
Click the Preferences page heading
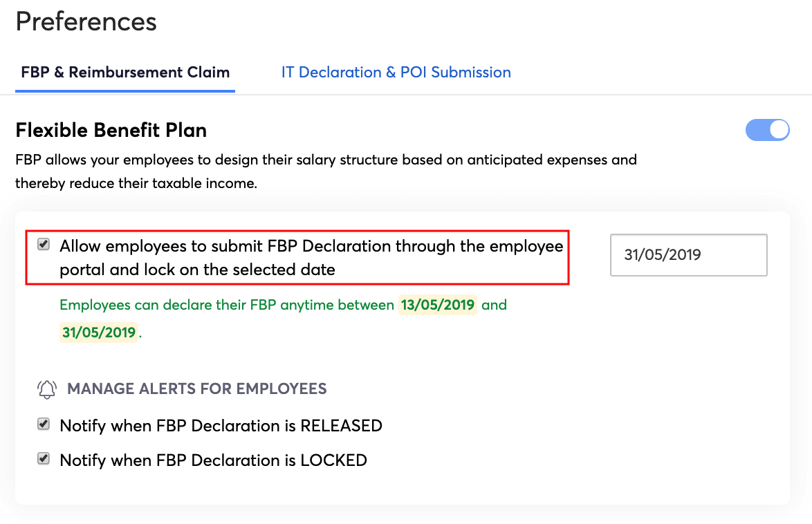click(x=86, y=21)
